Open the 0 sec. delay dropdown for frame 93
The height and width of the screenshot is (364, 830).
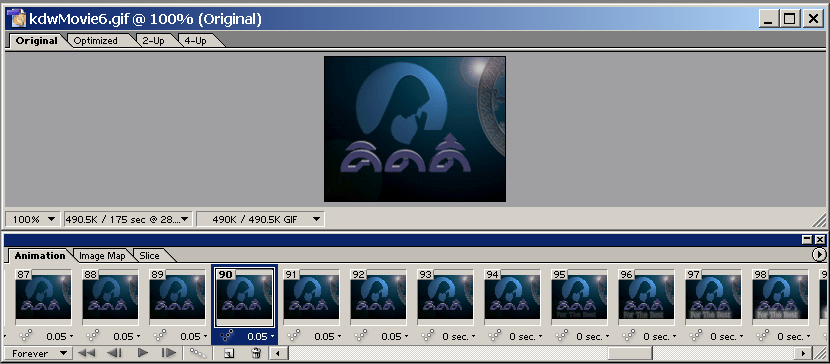(x=458, y=336)
